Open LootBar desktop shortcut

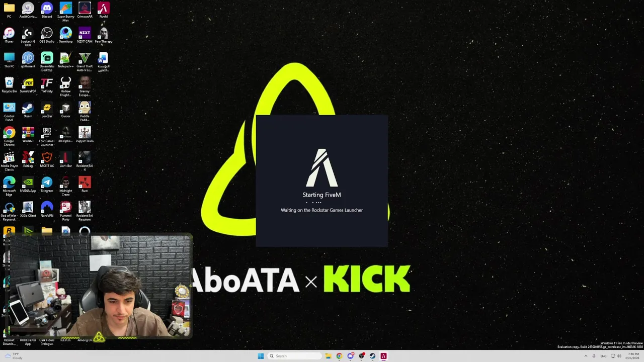[x=47, y=110]
